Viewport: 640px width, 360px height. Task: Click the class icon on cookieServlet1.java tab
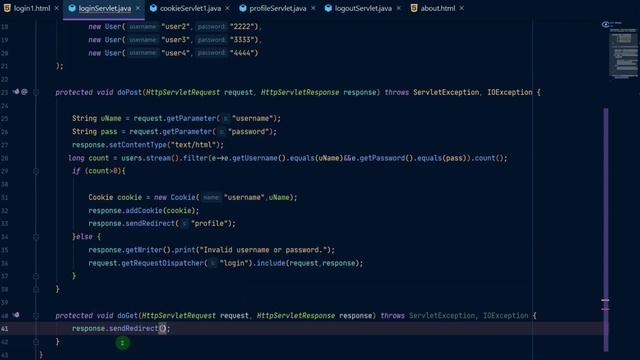point(153,8)
